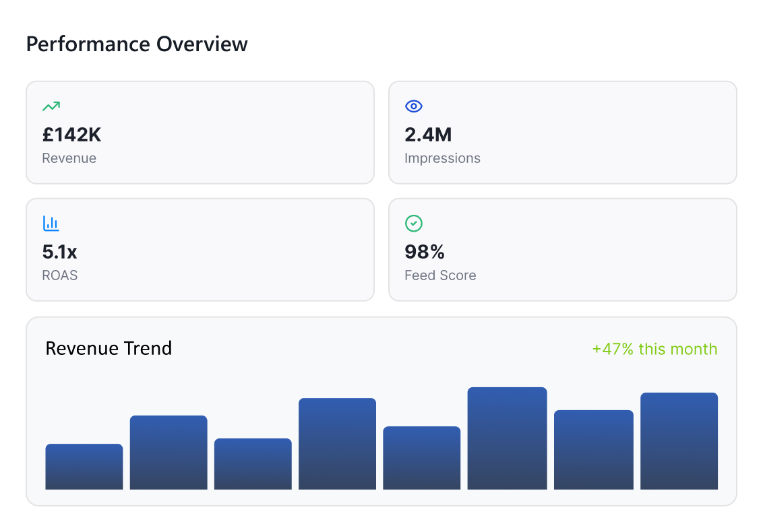The image size is (763, 532).
Task: Click the Performance Overview heading
Action: point(137,44)
